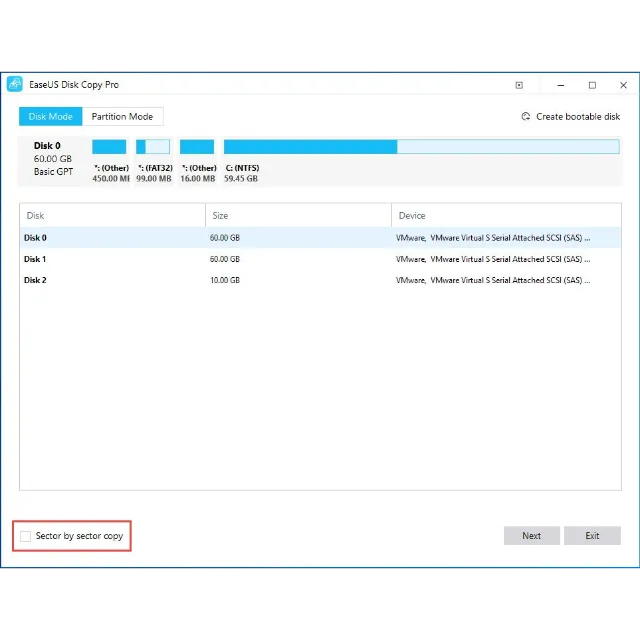The height and width of the screenshot is (640, 640).
Task: Click the Device column header
Action: click(506, 215)
